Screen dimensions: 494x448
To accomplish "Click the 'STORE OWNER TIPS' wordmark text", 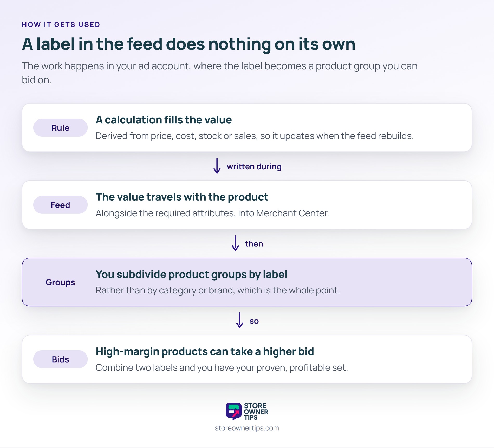I will click(256, 411).
